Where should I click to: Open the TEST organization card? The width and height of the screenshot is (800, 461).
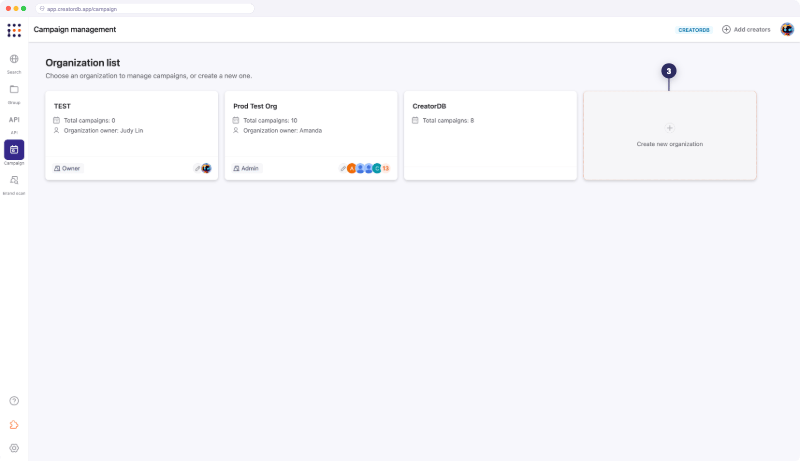tap(132, 135)
